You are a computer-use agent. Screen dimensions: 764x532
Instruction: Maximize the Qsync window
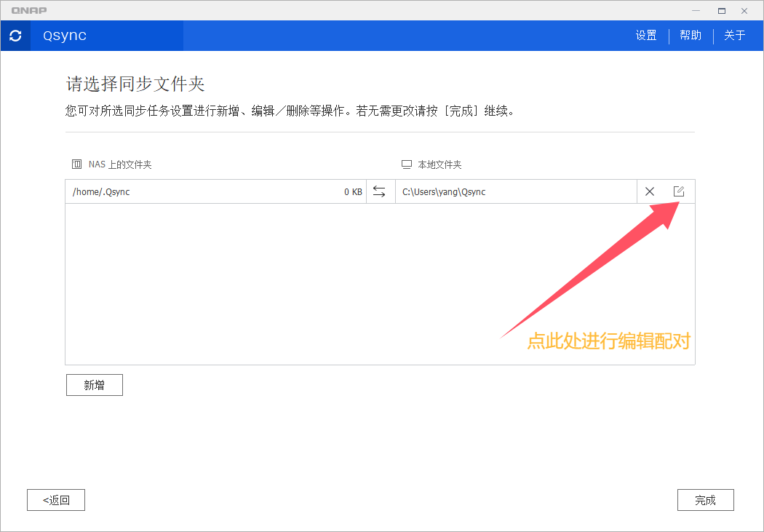(722, 11)
